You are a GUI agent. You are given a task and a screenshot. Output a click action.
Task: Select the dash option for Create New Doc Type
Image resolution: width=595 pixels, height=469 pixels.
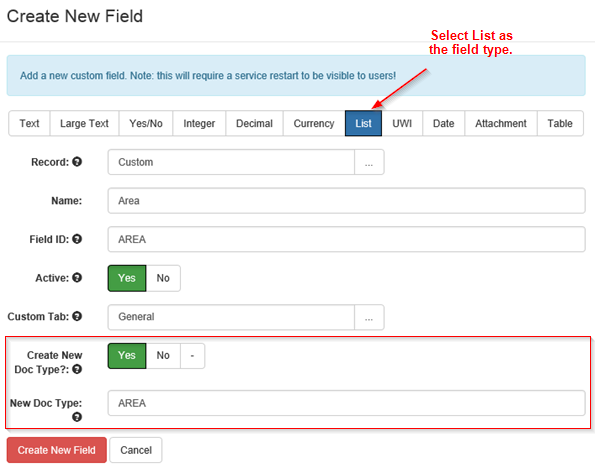pyautogui.click(x=192, y=356)
